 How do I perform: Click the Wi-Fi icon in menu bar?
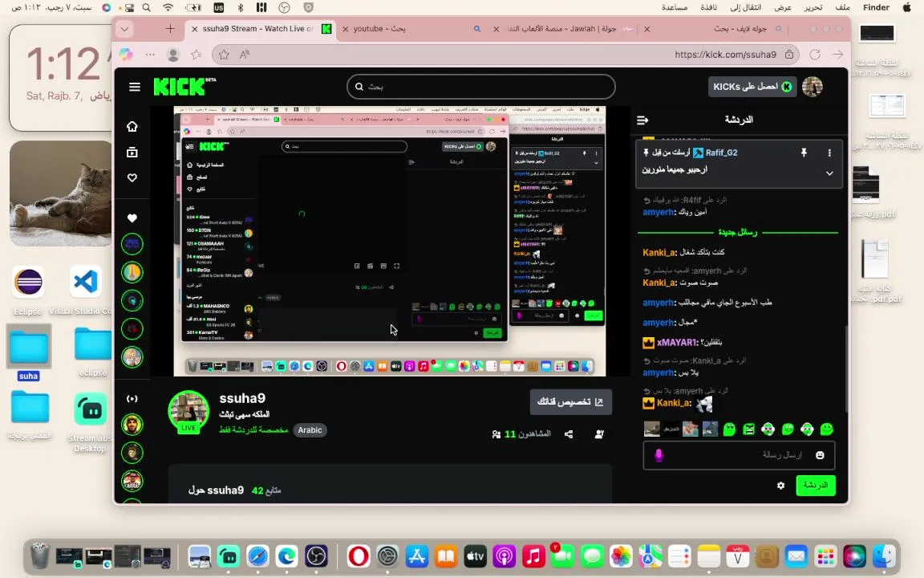point(168,8)
